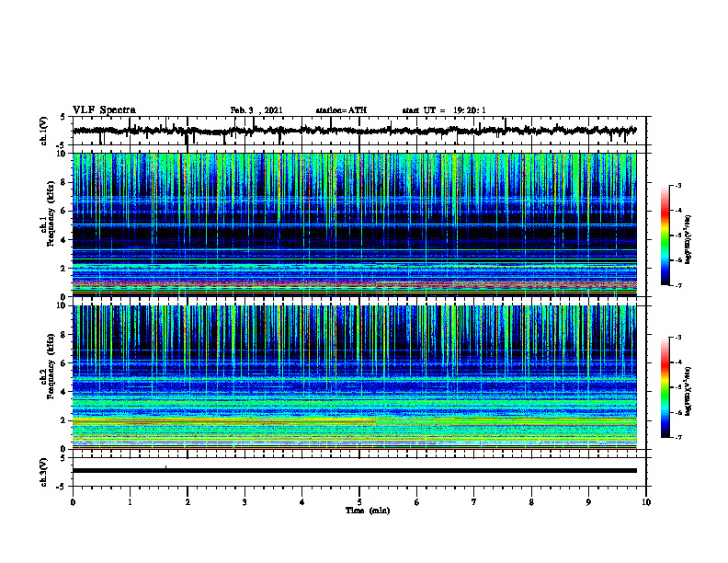Click the "VLF Spectra" plot title
Image resolution: width=728 pixels, height=563 pixels.
point(104,110)
